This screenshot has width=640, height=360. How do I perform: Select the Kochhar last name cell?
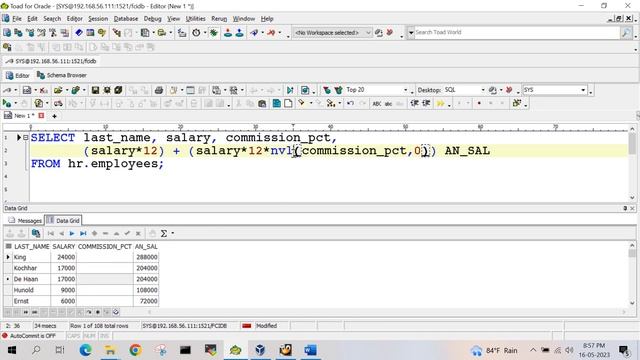(31, 268)
